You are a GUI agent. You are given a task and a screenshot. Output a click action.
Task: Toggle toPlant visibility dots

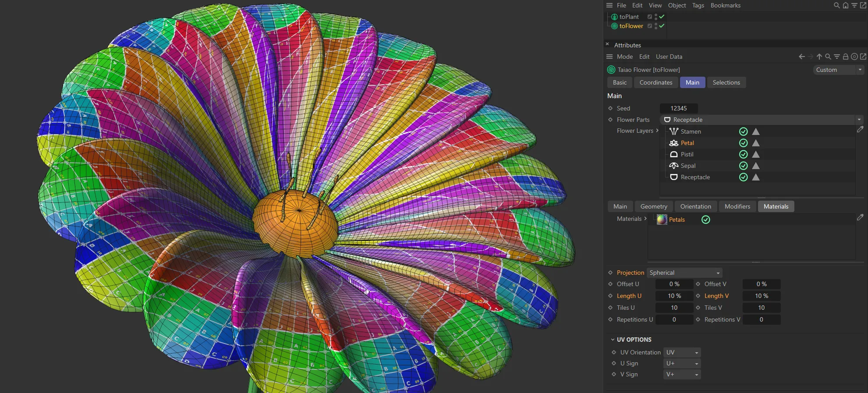click(x=655, y=17)
